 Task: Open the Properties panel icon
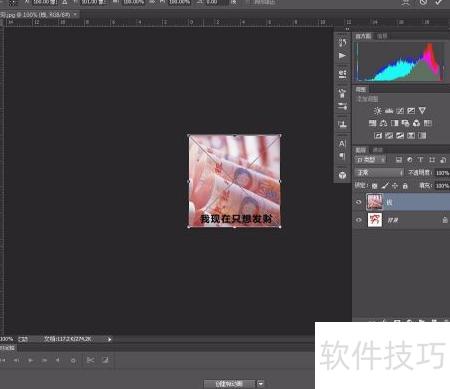[x=342, y=74]
